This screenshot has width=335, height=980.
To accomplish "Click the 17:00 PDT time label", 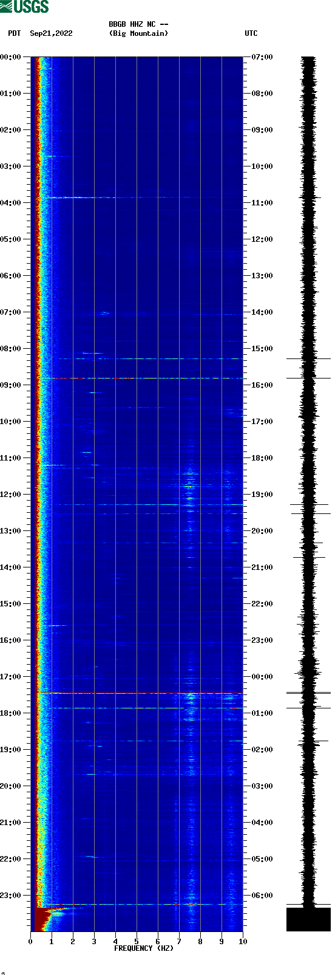I will click(x=10, y=677).
